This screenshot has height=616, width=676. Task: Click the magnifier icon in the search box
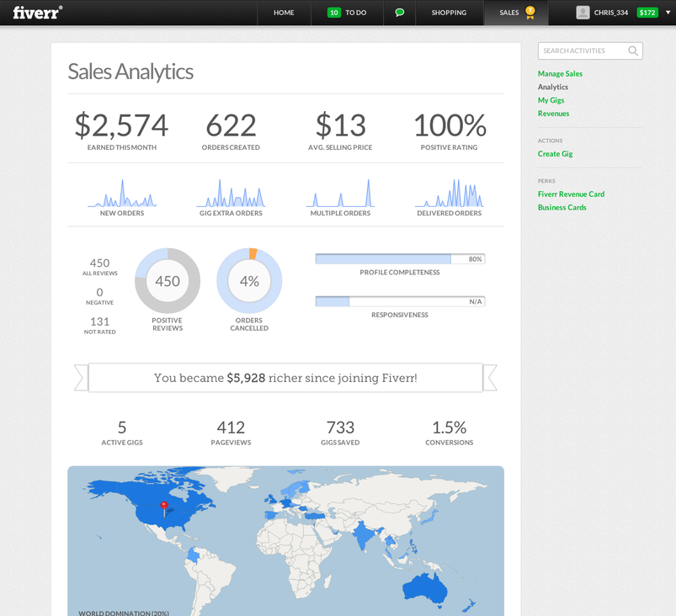634,50
